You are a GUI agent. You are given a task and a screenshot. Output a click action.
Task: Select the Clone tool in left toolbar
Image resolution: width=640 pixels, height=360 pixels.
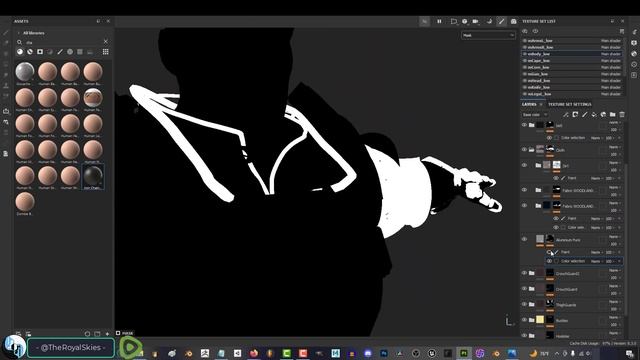[6, 85]
